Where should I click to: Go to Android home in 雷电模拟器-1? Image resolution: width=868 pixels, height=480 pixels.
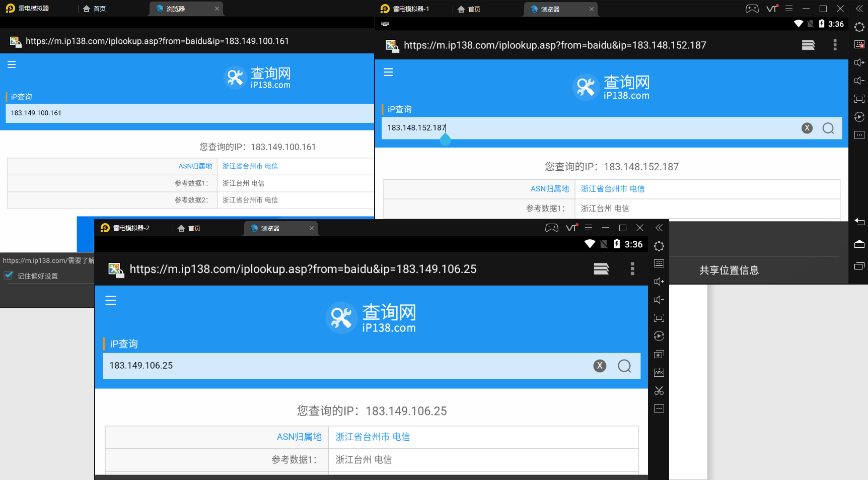859,244
